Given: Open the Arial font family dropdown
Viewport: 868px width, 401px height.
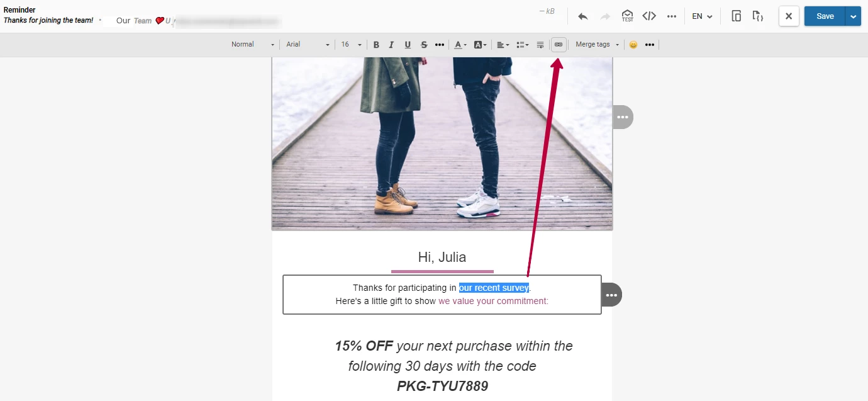Looking at the screenshot, I should tap(306, 44).
